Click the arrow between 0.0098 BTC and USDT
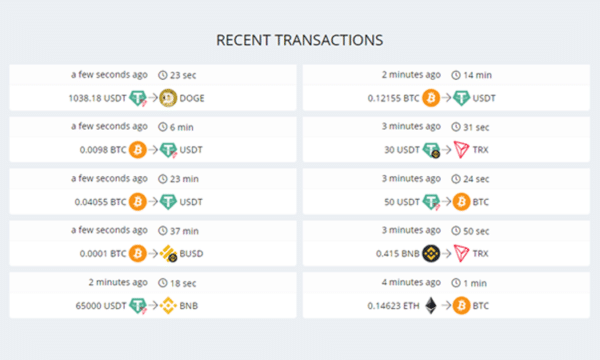Image resolution: width=600 pixels, height=360 pixels. (153, 150)
